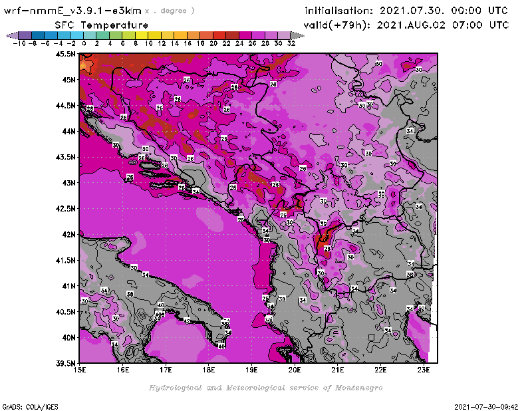Click the '18E' longitude label
Screen dimensions: 532x411
tap(209, 370)
